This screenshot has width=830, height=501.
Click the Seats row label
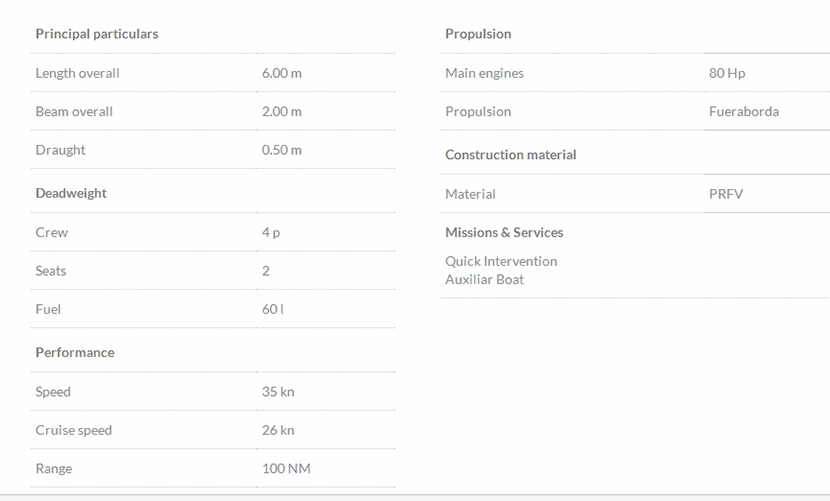(51, 271)
